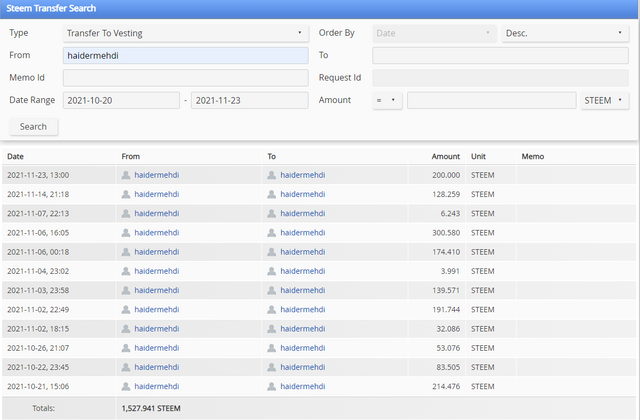Click the Steem Transfer Search panel title
This screenshot has height=420, width=640.
point(51,8)
